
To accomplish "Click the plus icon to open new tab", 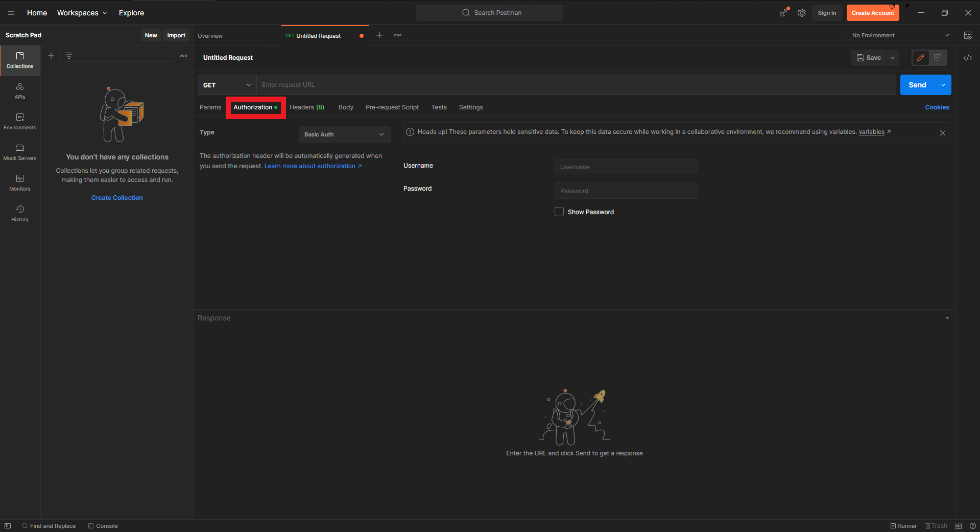I will pyautogui.click(x=379, y=35).
